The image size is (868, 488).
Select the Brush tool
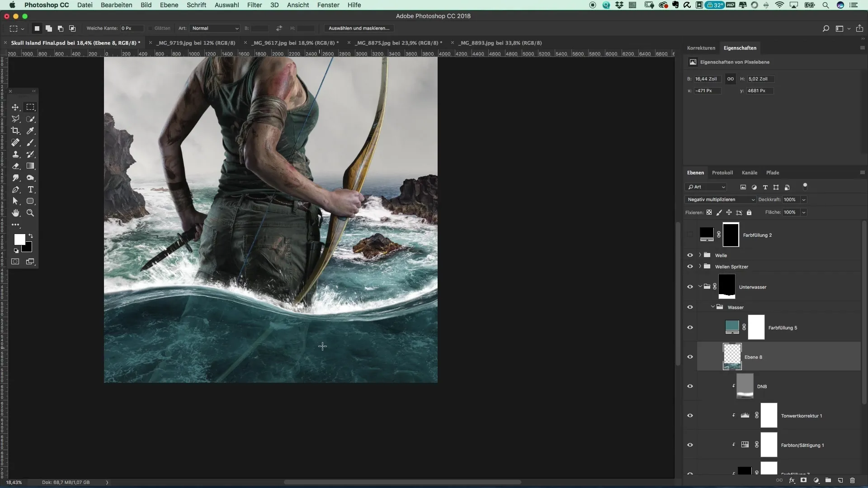pos(30,142)
